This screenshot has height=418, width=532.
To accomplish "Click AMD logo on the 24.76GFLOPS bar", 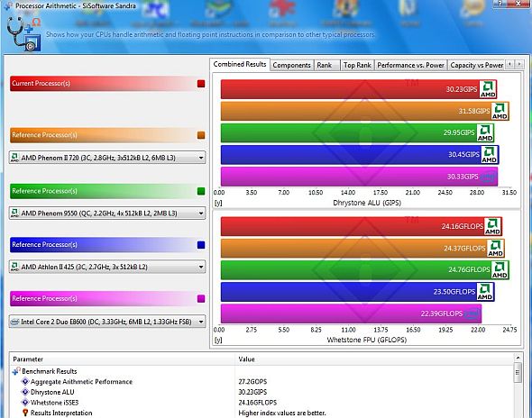I will click(500, 270).
